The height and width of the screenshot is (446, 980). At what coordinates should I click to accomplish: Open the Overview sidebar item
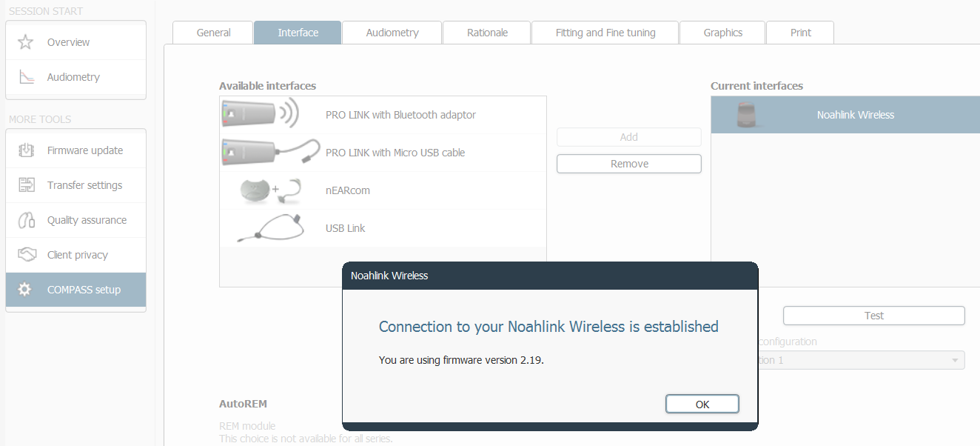(75, 42)
